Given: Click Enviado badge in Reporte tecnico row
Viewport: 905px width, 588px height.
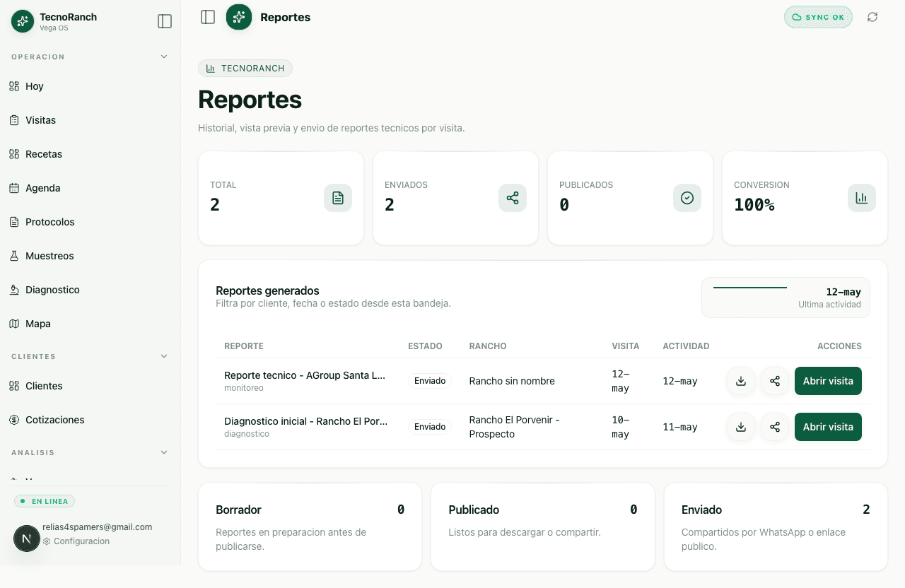Looking at the screenshot, I should (x=430, y=381).
